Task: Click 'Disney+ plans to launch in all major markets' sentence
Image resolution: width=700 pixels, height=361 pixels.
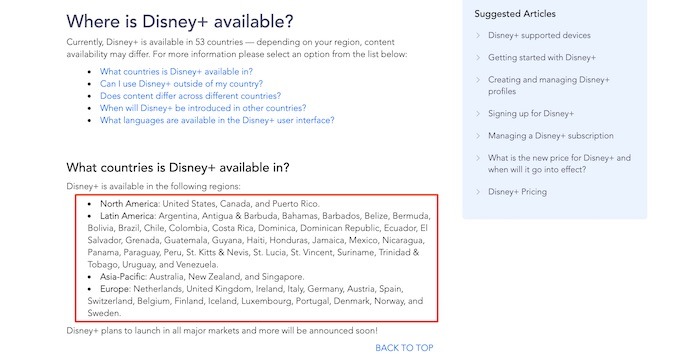Action: (222, 331)
